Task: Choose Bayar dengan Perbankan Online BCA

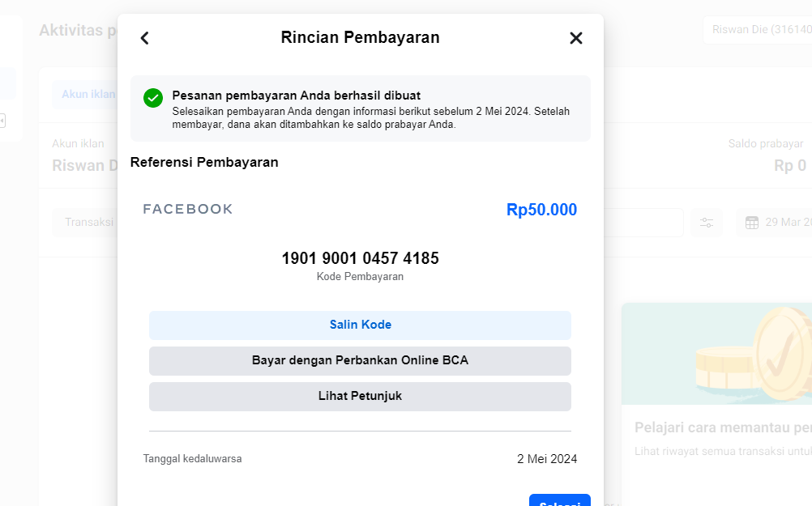Action: pos(360,360)
